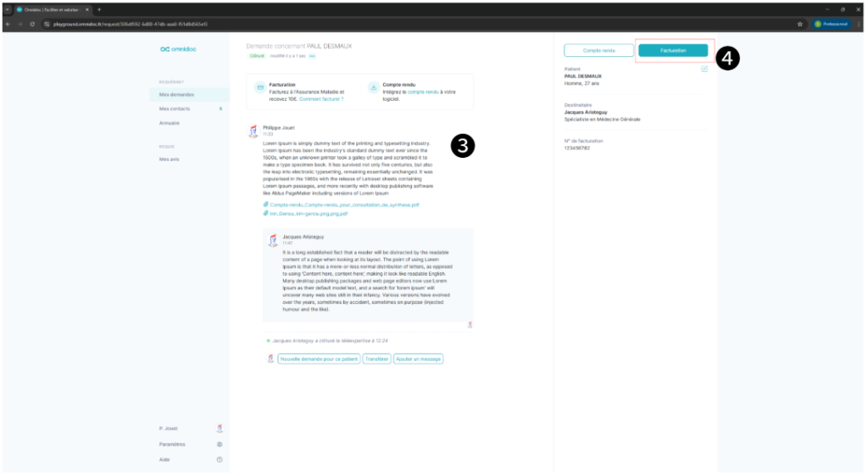The width and height of the screenshot is (868, 476).
Task: Click the 'Comment facturer ?' link
Action: point(321,98)
